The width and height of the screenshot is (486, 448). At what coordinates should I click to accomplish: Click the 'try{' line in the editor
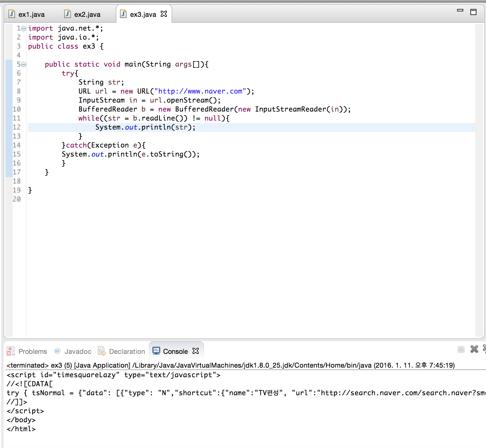(x=70, y=73)
